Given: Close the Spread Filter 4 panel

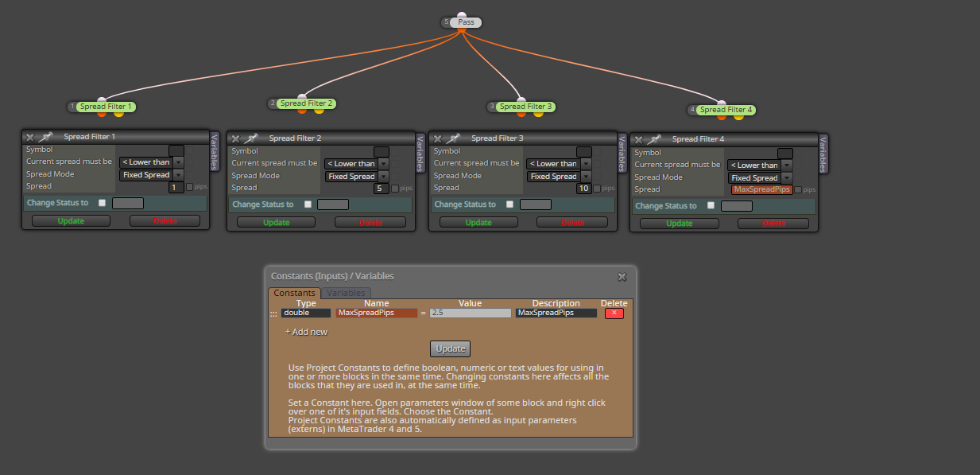Looking at the screenshot, I should tap(638, 139).
